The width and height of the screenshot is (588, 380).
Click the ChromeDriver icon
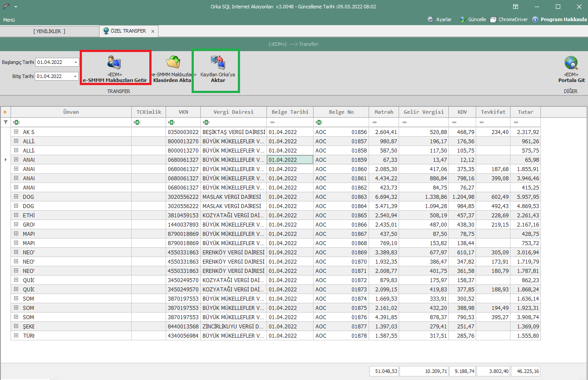[x=493, y=19]
